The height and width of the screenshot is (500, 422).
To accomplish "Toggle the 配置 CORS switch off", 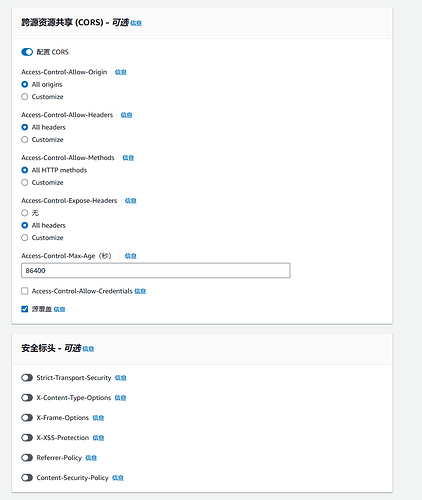I will [x=27, y=52].
